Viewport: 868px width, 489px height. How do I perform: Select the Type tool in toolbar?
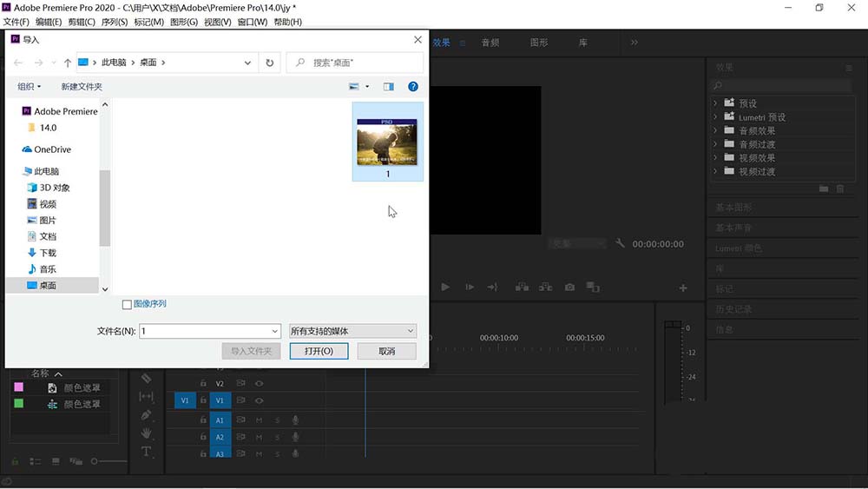pyautogui.click(x=146, y=452)
